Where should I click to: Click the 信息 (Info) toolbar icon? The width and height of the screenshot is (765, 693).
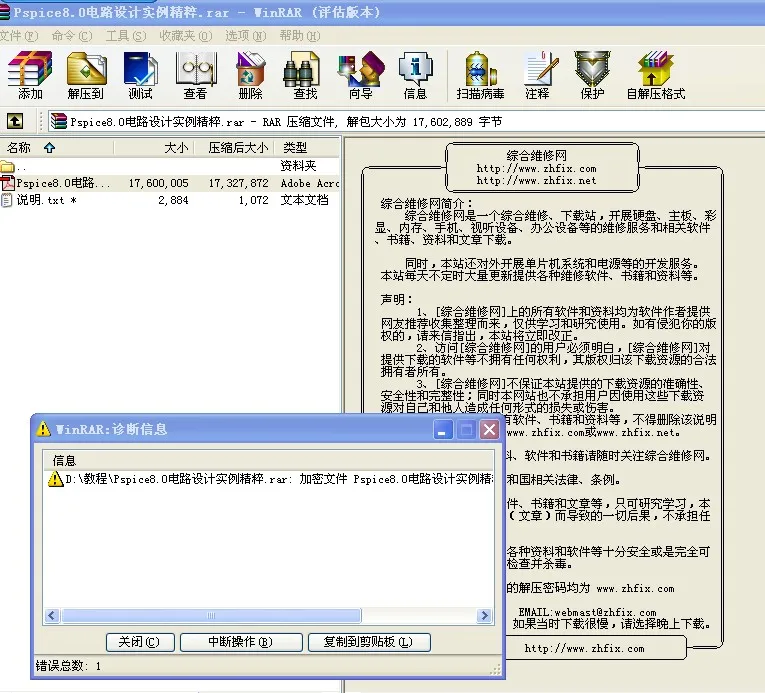[415, 75]
